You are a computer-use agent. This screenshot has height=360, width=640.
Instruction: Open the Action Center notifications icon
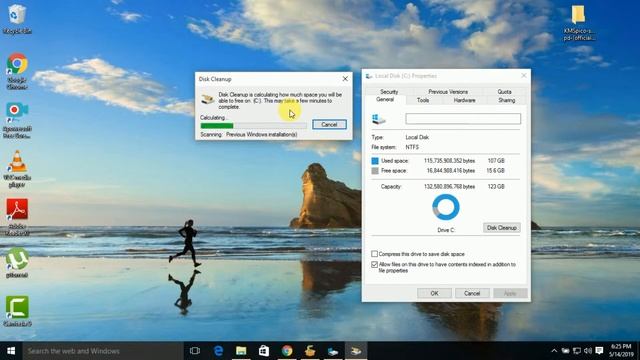point(599,351)
